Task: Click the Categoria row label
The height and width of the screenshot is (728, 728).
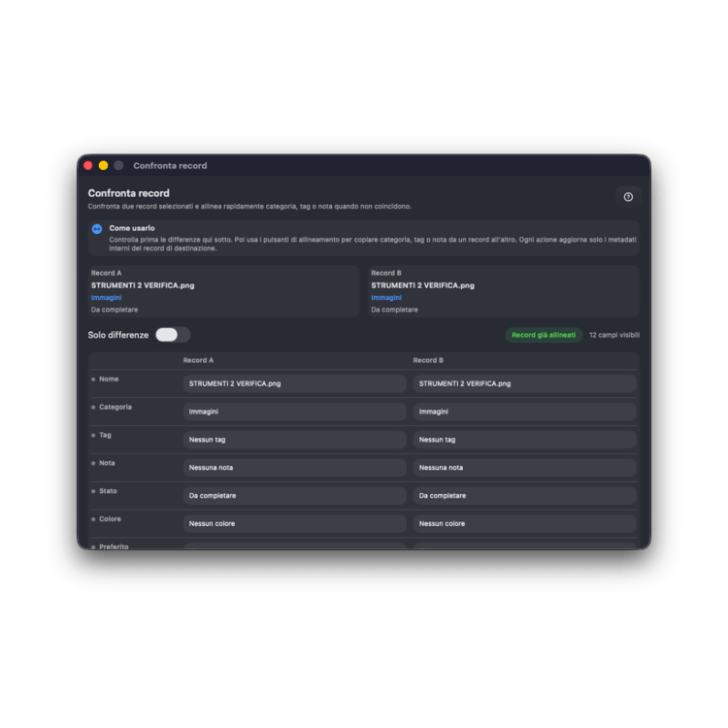Action: click(x=116, y=407)
